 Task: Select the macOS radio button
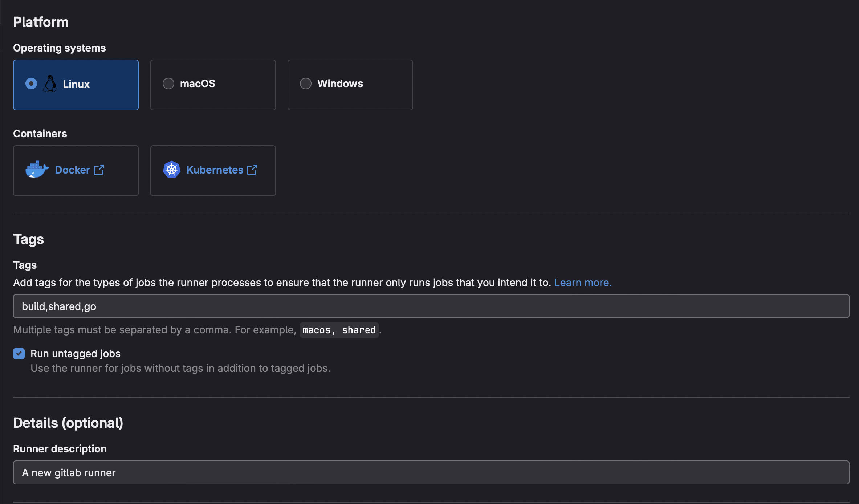click(x=168, y=84)
